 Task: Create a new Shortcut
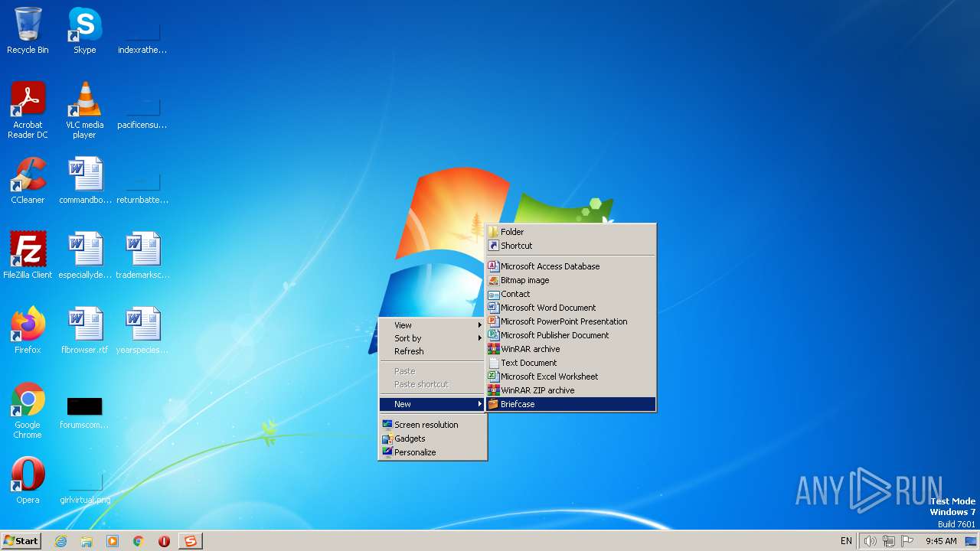click(571, 246)
